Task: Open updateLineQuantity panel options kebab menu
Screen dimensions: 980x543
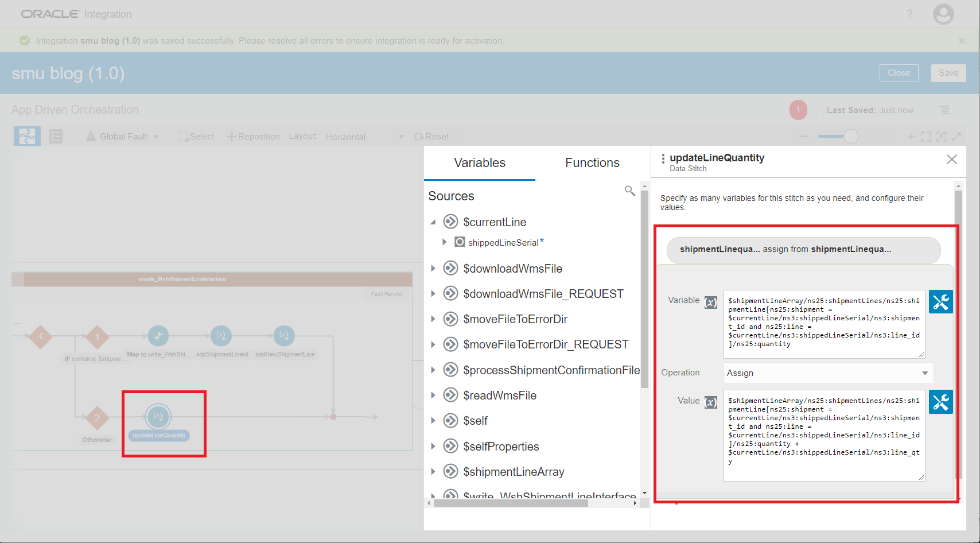Action: click(x=663, y=158)
